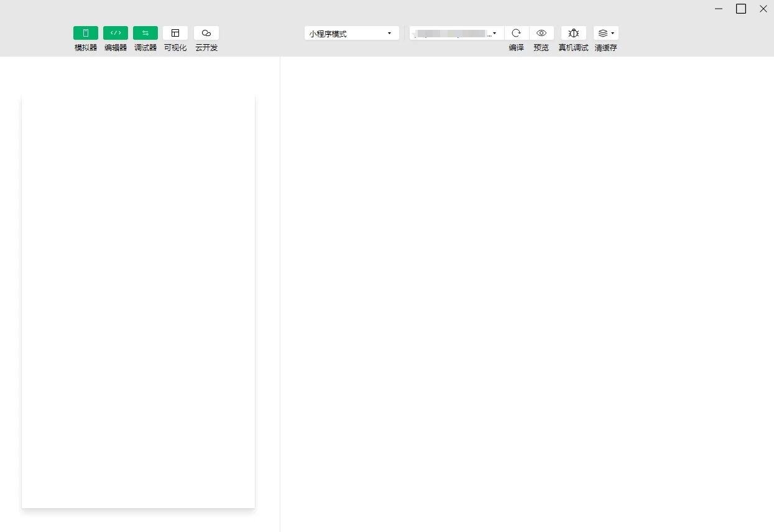Expand the 清缓存 dropdown arrow
This screenshot has height=532, width=774.
(x=613, y=33)
